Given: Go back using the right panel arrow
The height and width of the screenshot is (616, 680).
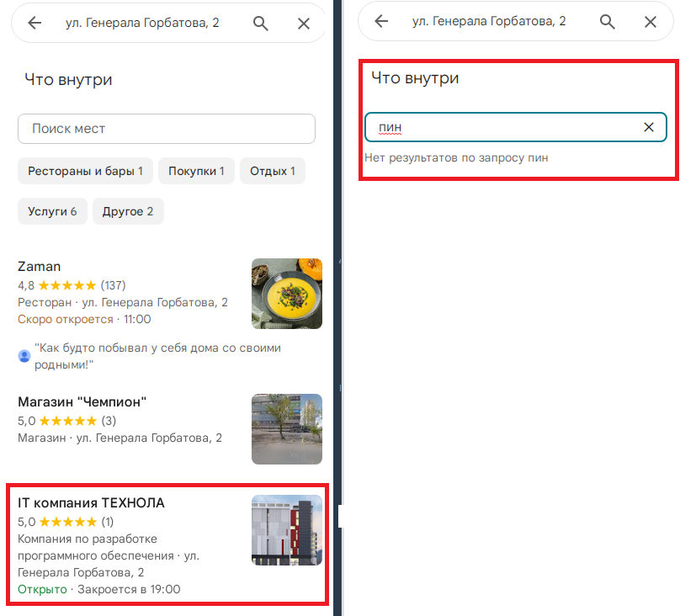Looking at the screenshot, I should tap(381, 22).
